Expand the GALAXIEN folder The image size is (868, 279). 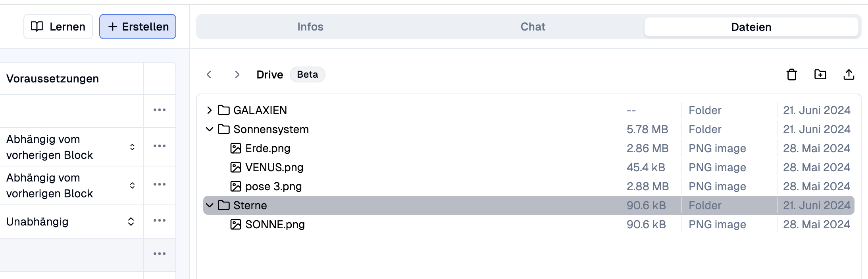[x=210, y=110]
